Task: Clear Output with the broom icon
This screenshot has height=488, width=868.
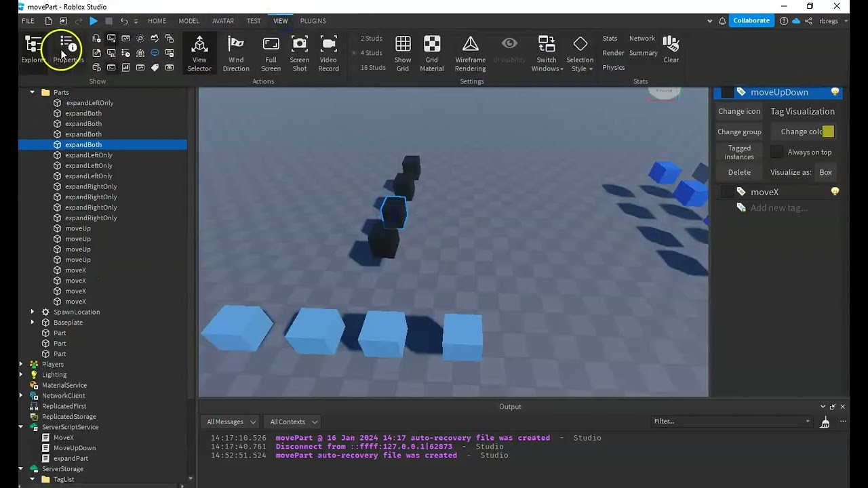Action: click(825, 422)
